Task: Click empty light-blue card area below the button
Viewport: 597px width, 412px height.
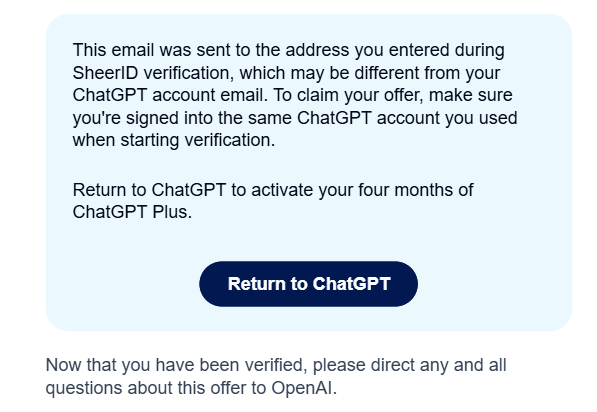Action: tap(308, 319)
